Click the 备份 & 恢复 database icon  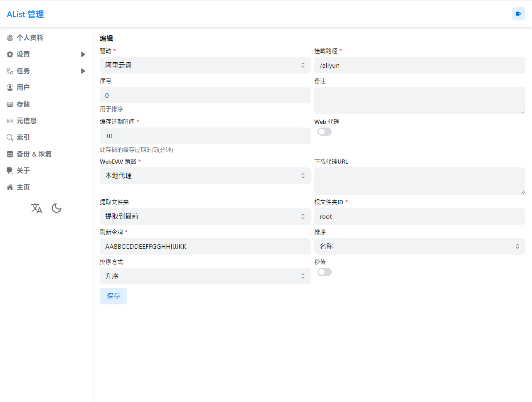pyautogui.click(x=10, y=154)
